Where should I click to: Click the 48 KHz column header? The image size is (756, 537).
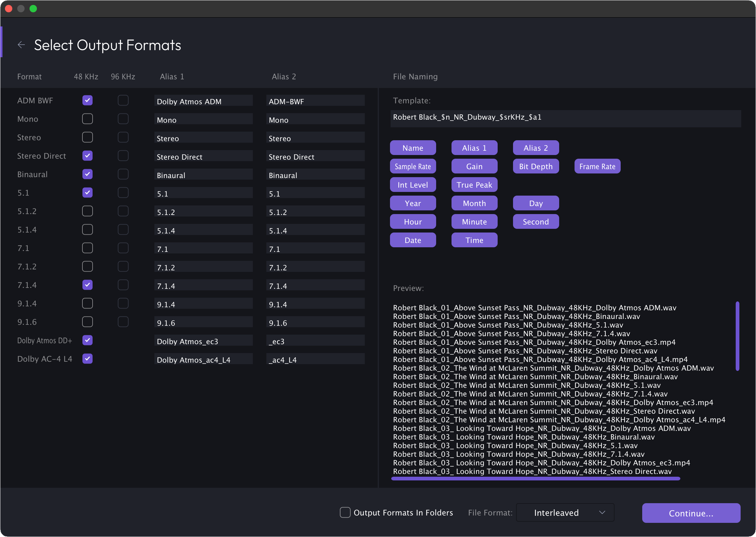(86, 77)
